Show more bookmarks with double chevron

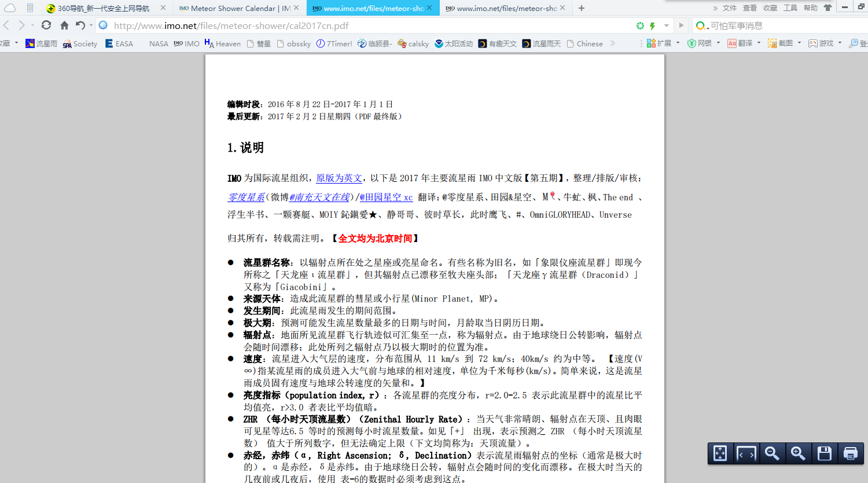[x=613, y=43]
